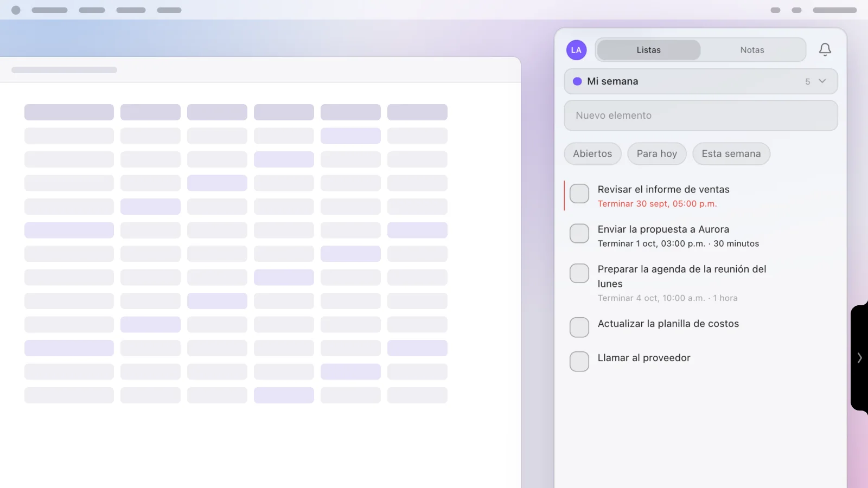868x488 pixels.
Task: Apply the Para hoy filter
Action: pos(657,153)
